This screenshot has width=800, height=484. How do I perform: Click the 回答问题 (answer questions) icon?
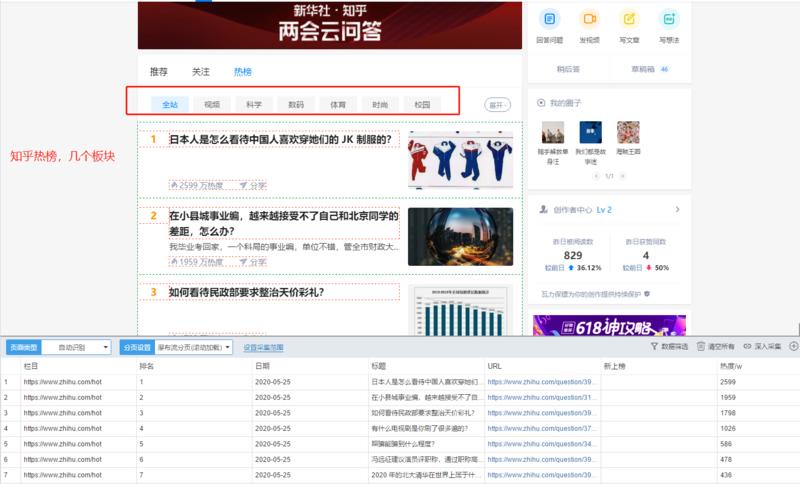tap(549, 19)
